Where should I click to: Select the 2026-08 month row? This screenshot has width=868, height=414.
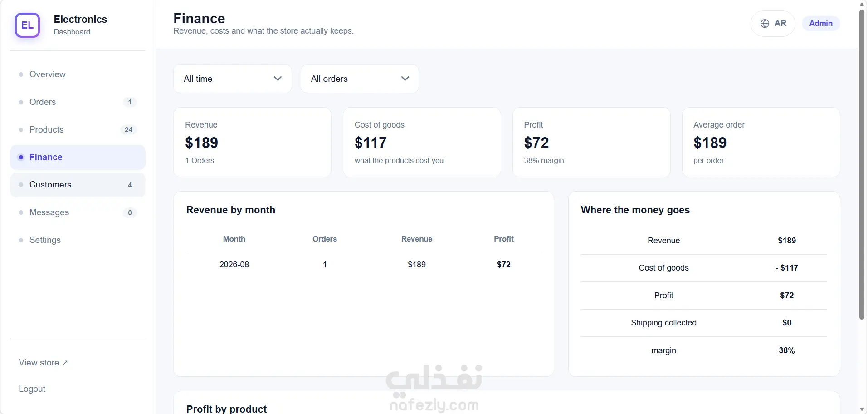pos(364,265)
